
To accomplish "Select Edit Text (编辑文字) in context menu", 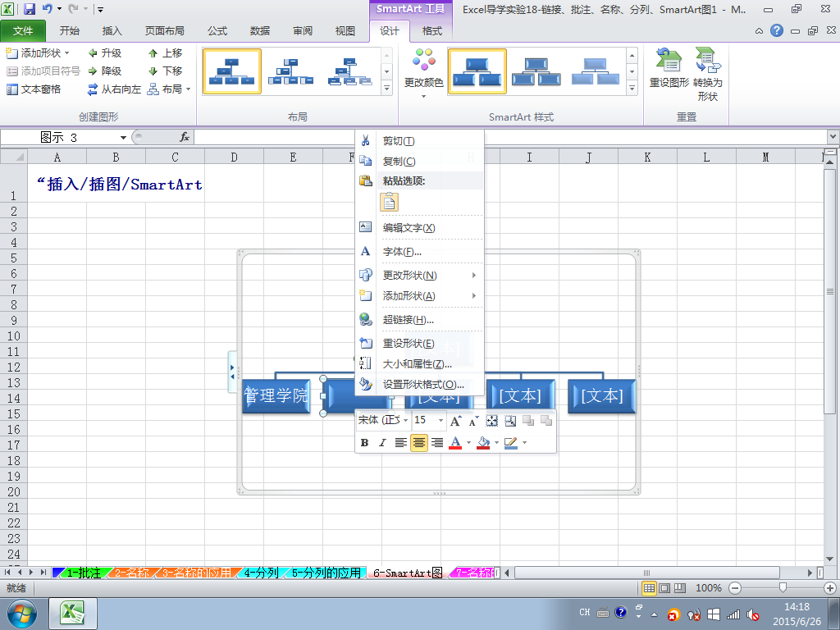I will point(419,228).
